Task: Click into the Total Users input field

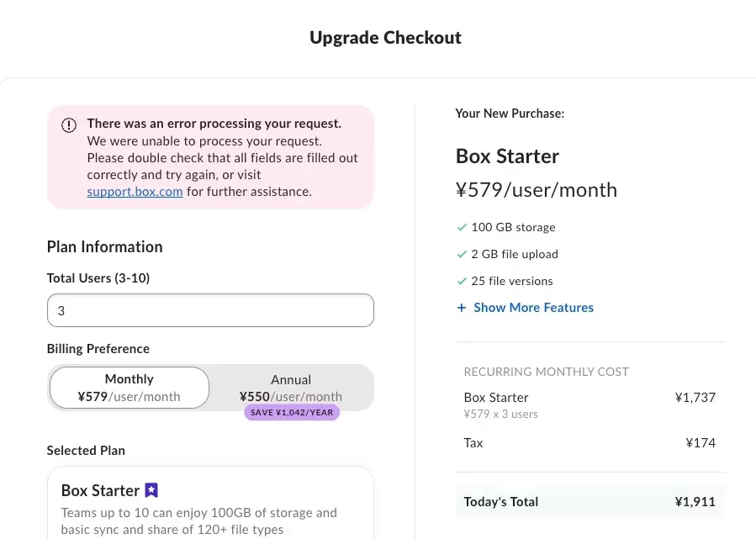Action: tap(211, 310)
